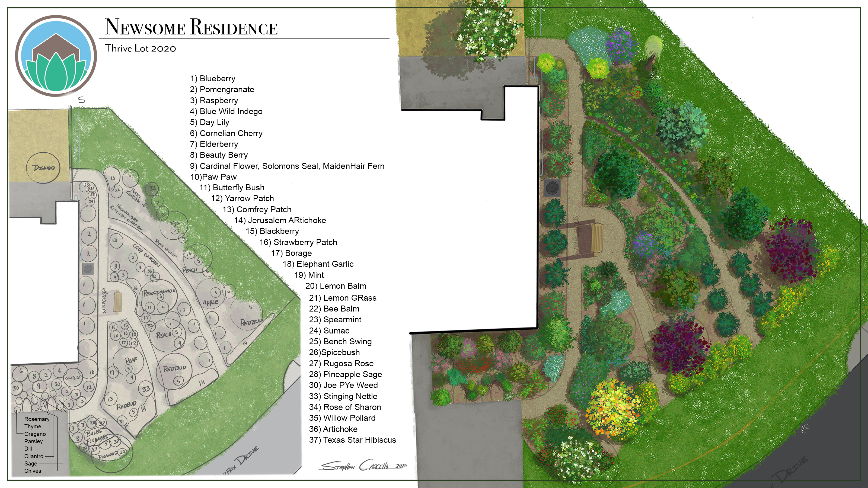This screenshot has height=488, width=868.
Task: Click the Newsome Residence title
Action: [191, 27]
